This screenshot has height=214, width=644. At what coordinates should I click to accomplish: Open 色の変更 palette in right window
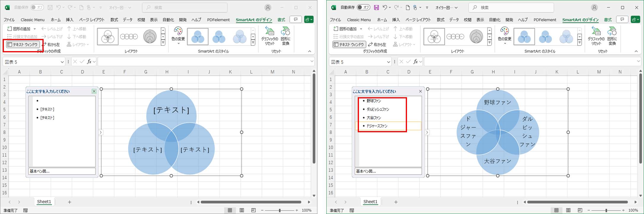505,36
